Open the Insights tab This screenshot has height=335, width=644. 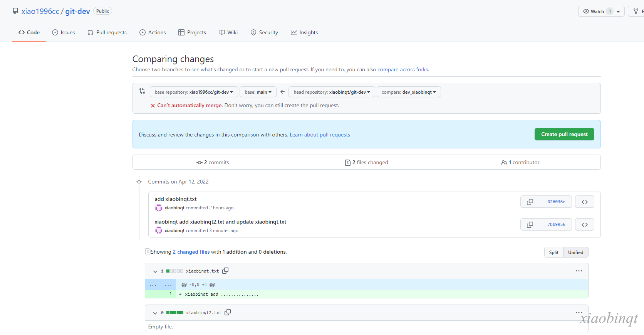click(304, 32)
